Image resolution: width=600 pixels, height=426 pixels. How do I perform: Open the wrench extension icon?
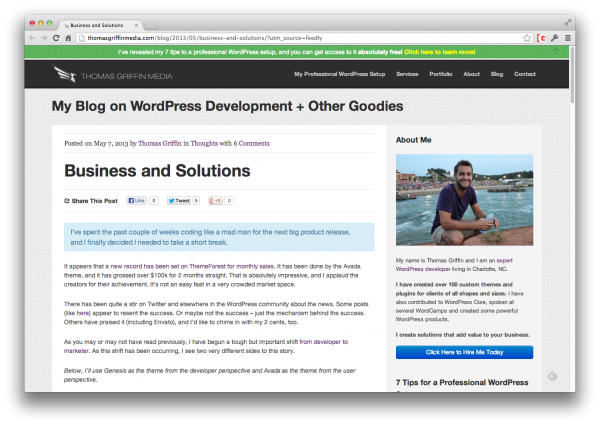(x=554, y=38)
